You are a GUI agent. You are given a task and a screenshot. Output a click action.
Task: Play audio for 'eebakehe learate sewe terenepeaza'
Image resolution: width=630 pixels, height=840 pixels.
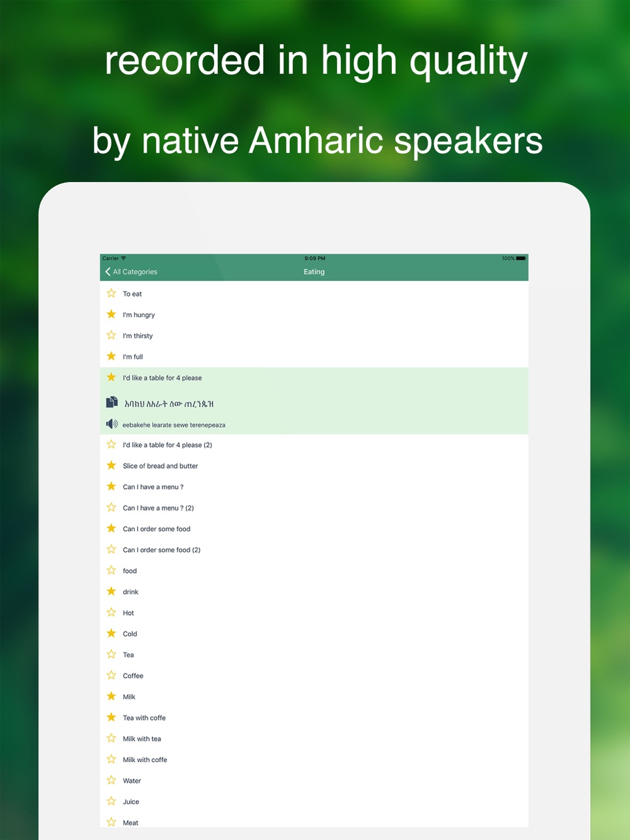pyautogui.click(x=112, y=424)
